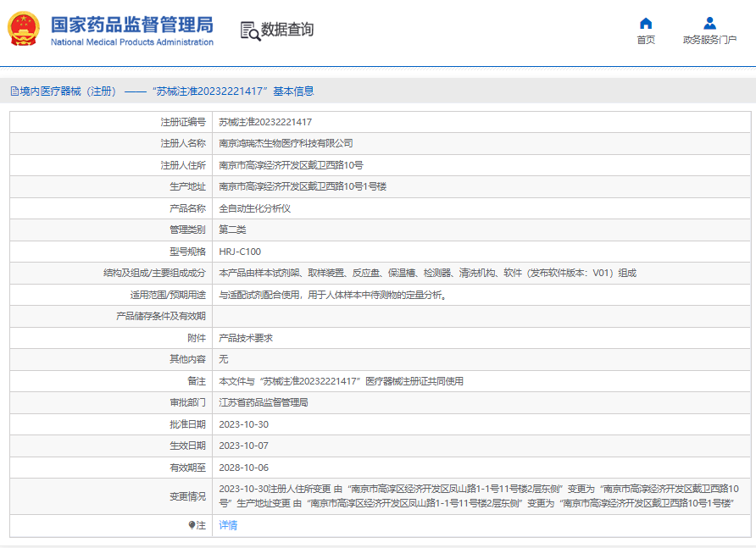Click the 境内医疗器械（注册）breadcrumb heading
Screen dimensions: 756x548
pyautogui.click(x=68, y=91)
